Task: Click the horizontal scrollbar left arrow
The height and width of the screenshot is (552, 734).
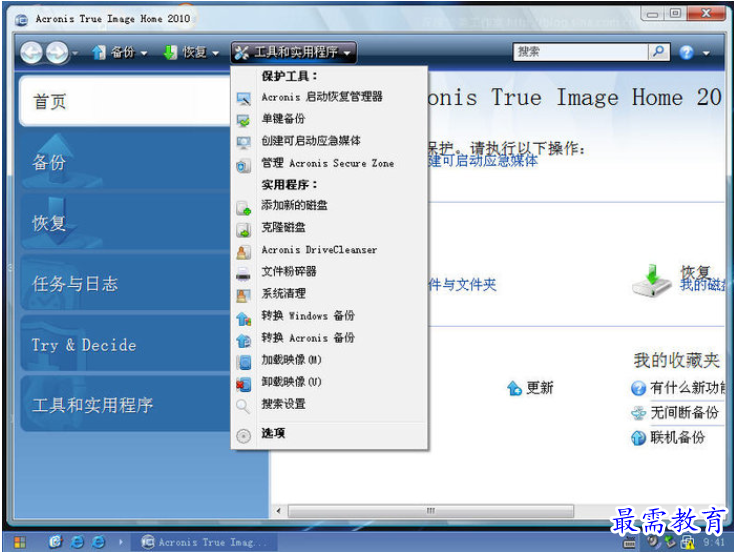Action: click(279, 510)
